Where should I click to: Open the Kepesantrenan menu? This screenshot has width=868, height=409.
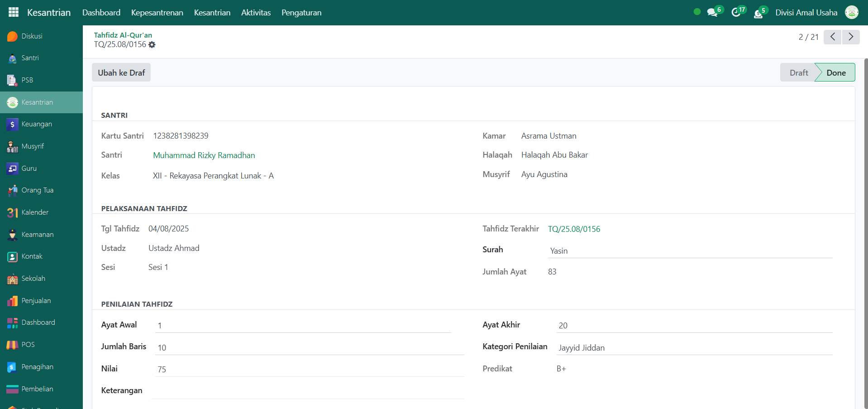tap(157, 13)
